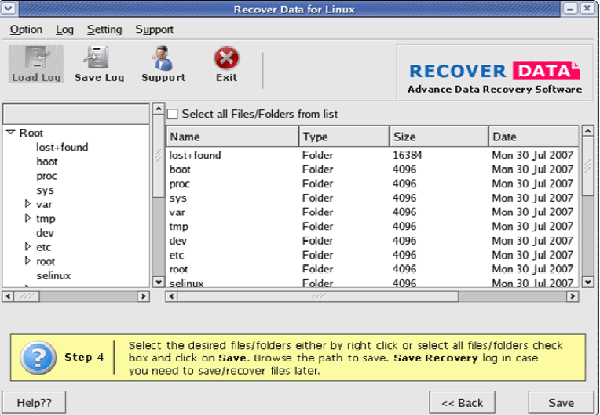This screenshot has height=415, width=600.
Task: Open the Log menu
Action: coord(65,29)
